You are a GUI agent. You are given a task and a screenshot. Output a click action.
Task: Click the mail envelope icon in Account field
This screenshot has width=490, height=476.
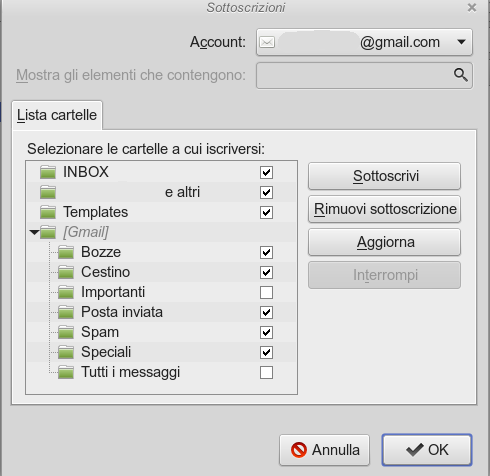point(267,42)
